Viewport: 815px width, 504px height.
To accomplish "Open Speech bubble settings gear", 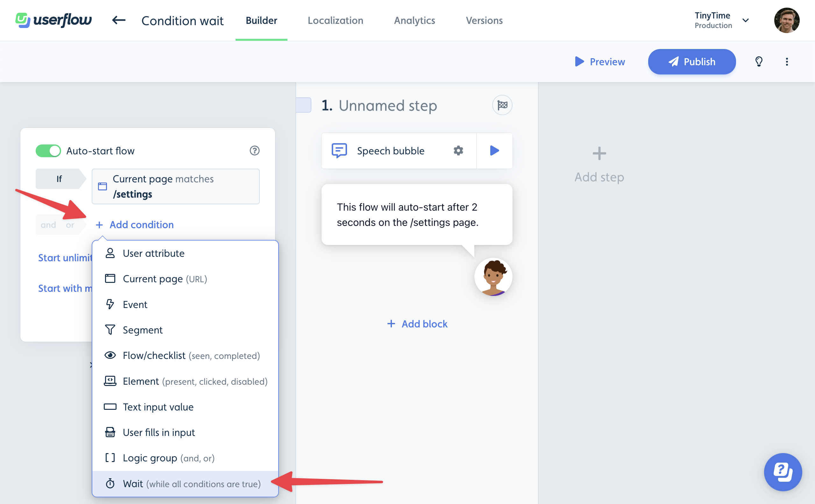I will tap(458, 151).
